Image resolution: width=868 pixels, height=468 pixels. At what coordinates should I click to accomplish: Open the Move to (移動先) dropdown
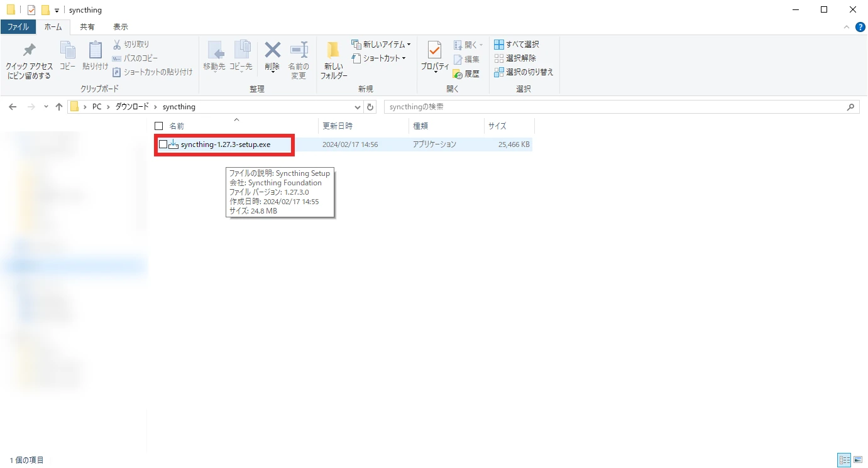[214, 57]
